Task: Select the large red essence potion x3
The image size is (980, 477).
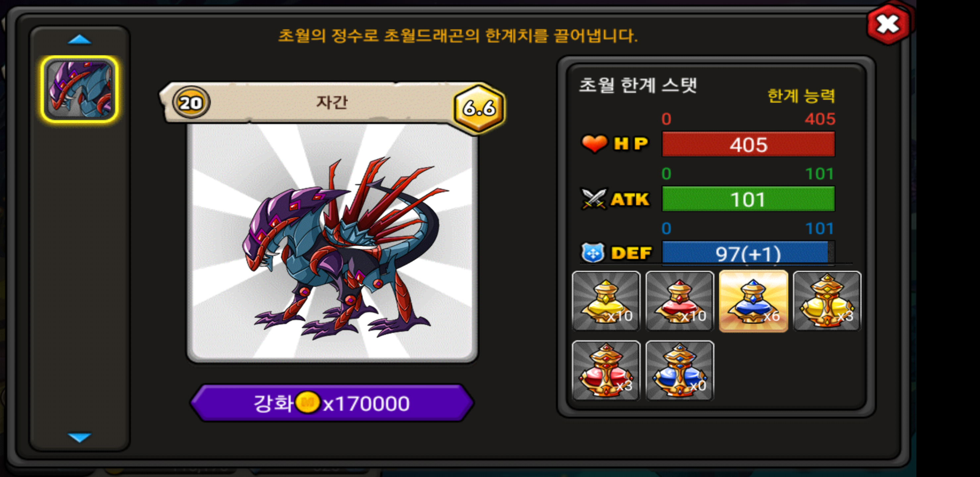Action: click(x=606, y=371)
